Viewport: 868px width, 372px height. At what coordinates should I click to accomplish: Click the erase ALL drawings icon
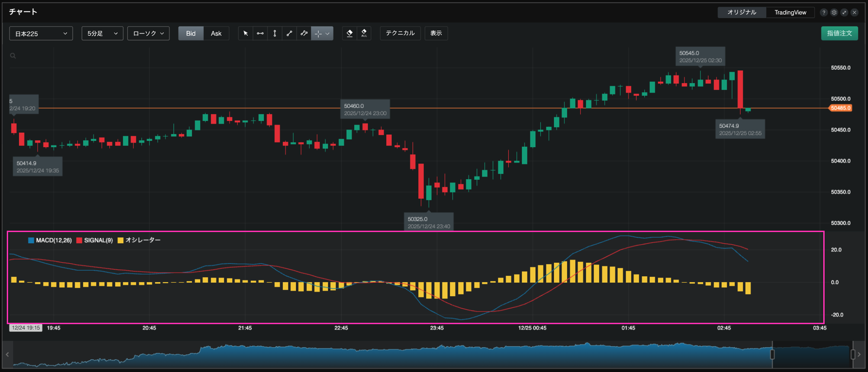364,33
